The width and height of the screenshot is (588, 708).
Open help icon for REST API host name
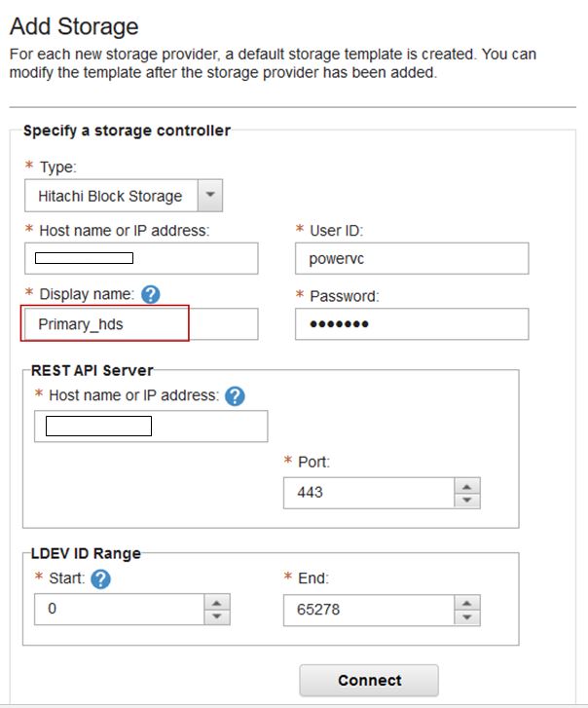coord(235,396)
